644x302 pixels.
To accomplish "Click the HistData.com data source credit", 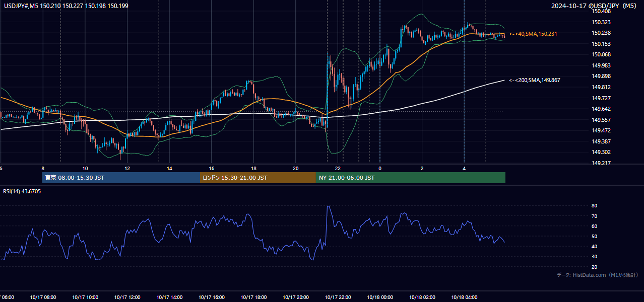I will (x=597, y=275).
